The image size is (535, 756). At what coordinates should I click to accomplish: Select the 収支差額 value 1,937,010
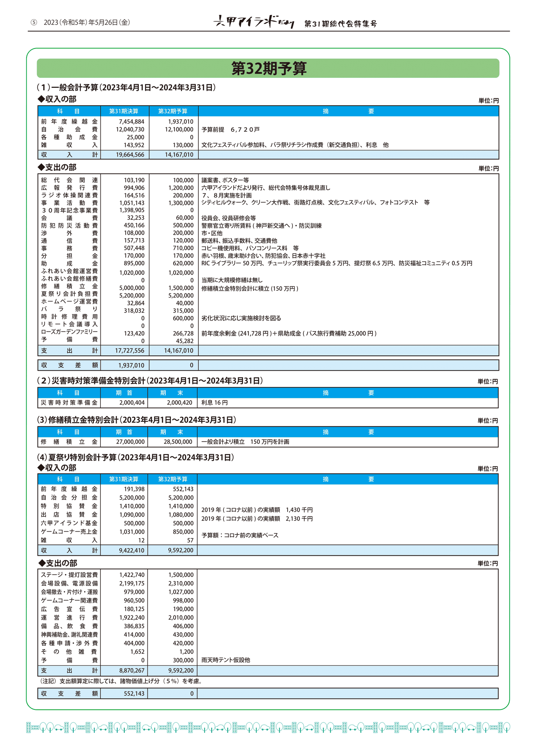point(132,365)
